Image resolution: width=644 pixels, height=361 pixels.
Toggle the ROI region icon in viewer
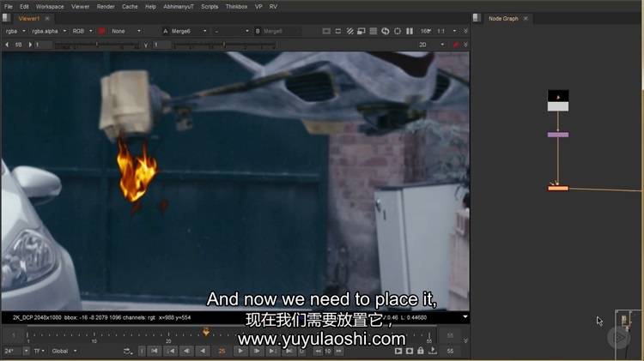pyautogui.click(x=361, y=31)
